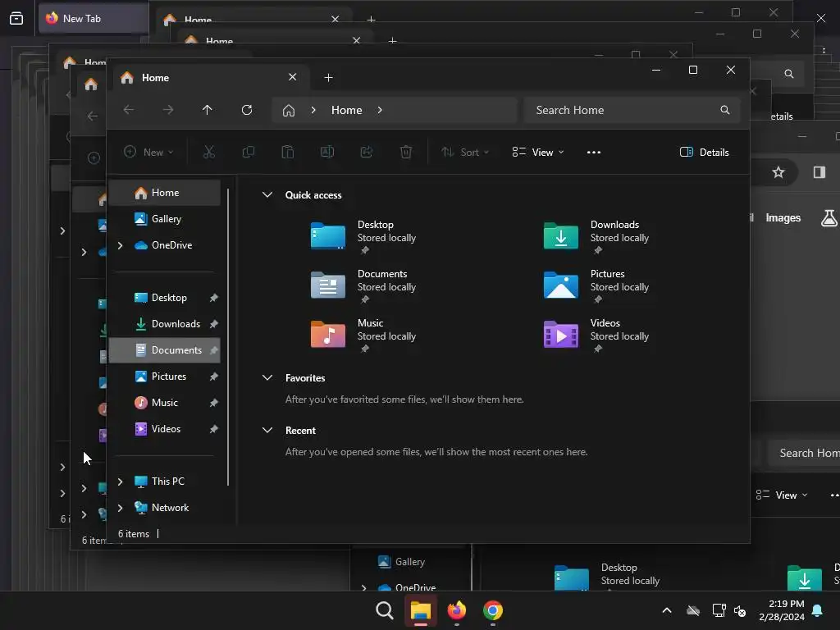Open the Pictures folder in Quick access
Viewport: 840px width, 630px height.
point(596,285)
